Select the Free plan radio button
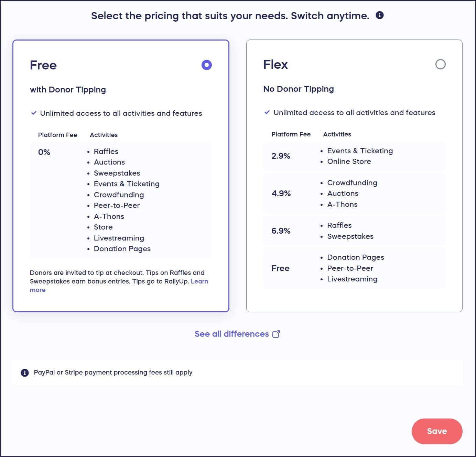 click(x=207, y=65)
